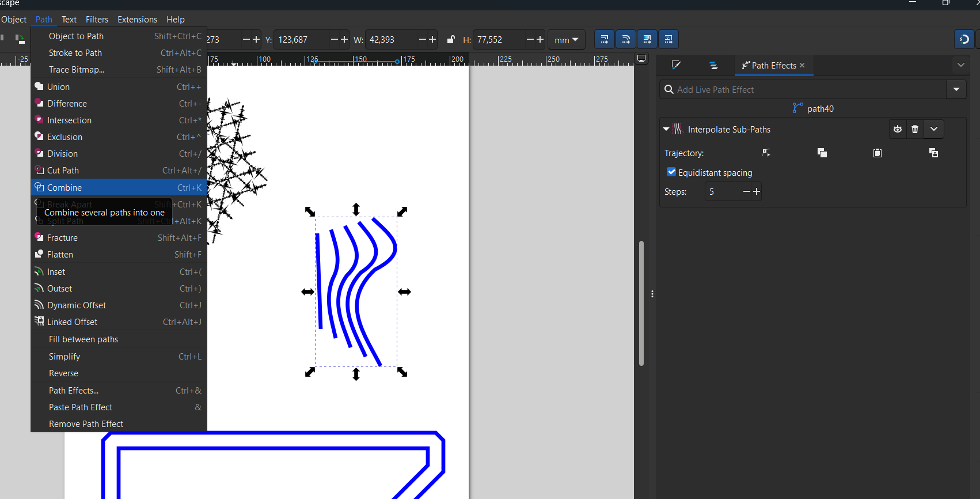
Task: Select the path40 node icon
Action: point(797,108)
